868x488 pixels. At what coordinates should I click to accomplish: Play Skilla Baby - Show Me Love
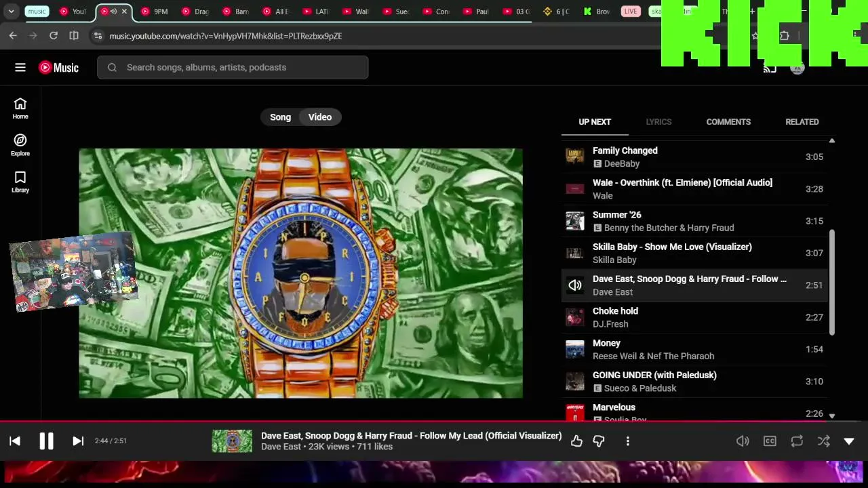[x=694, y=253]
